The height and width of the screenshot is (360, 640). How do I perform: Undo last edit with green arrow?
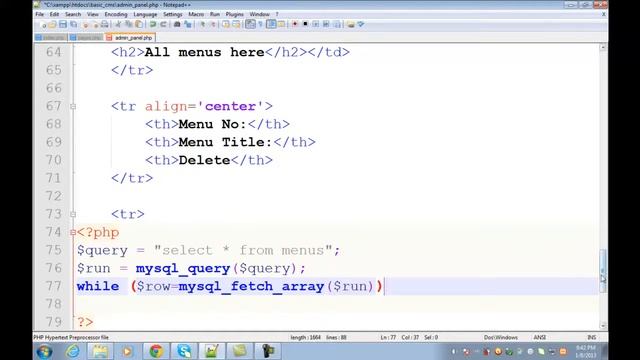(153, 24)
